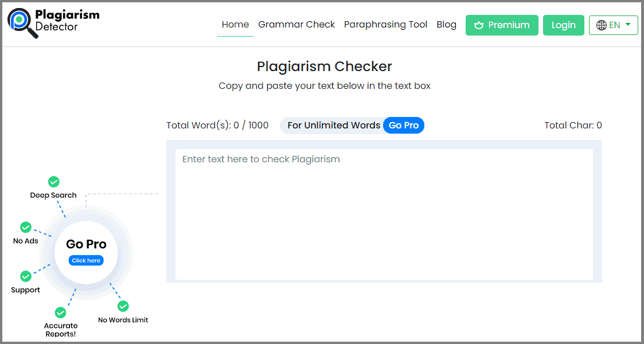
Task: Open the Paraphrasing Tool page
Action: click(386, 25)
